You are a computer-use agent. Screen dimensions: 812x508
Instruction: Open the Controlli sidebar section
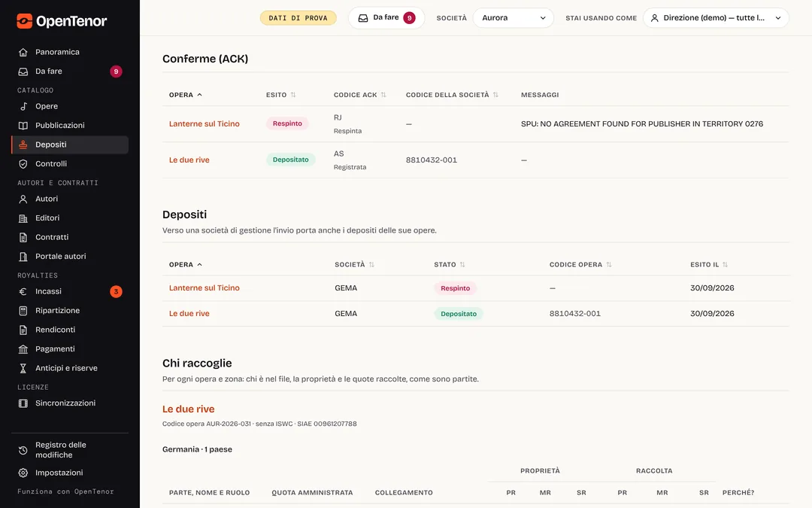pyautogui.click(x=70, y=164)
